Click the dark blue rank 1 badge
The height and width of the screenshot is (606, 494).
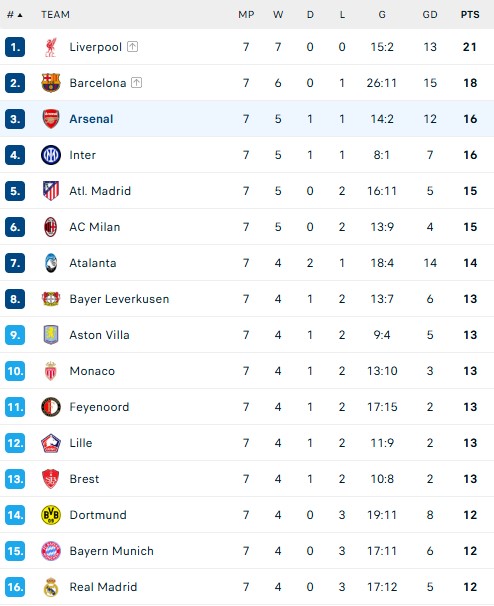[x=15, y=47]
